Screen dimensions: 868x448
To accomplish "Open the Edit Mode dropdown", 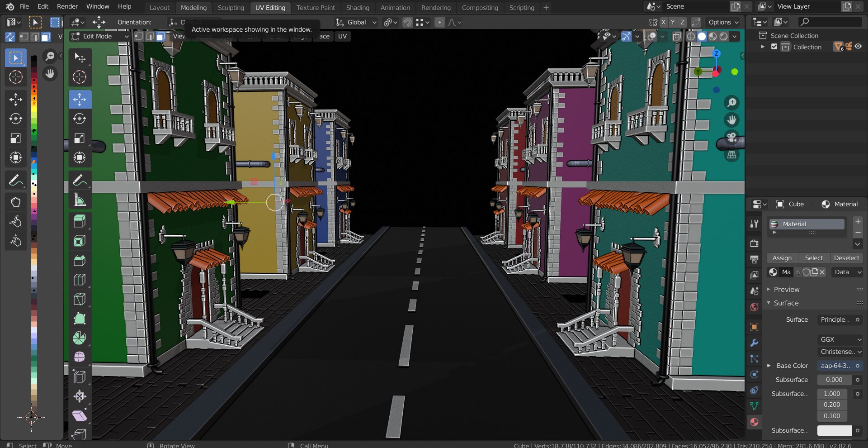I will coord(100,36).
